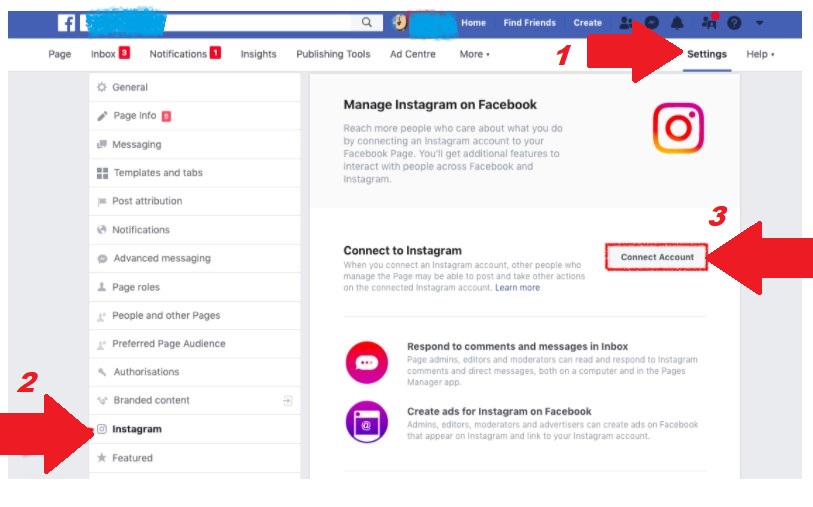The height and width of the screenshot is (507, 813).
Task: Expand the Help dropdown
Action: pos(760,54)
